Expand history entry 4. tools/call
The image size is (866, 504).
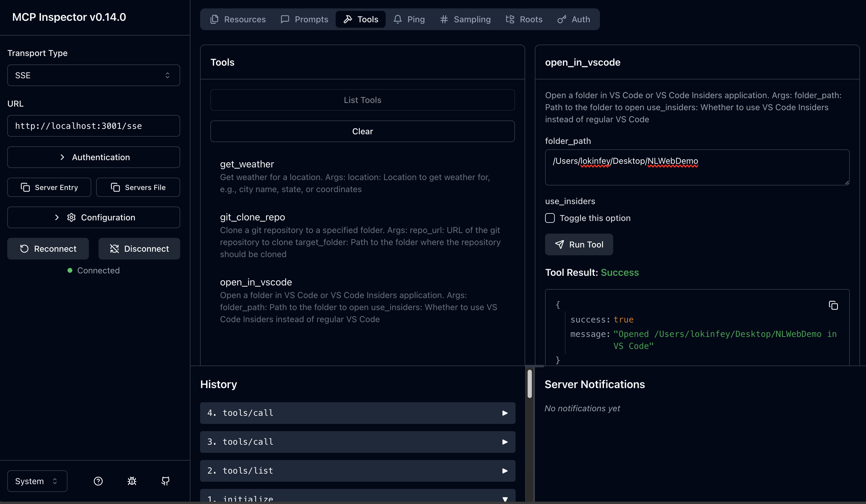(x=358, y=413)
